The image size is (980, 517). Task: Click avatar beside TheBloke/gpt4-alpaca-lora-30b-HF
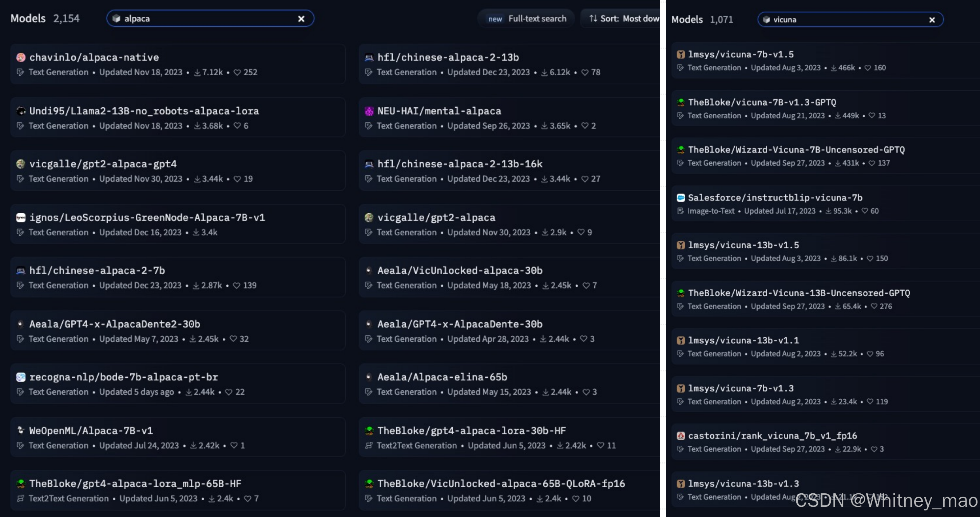[369, 431]
